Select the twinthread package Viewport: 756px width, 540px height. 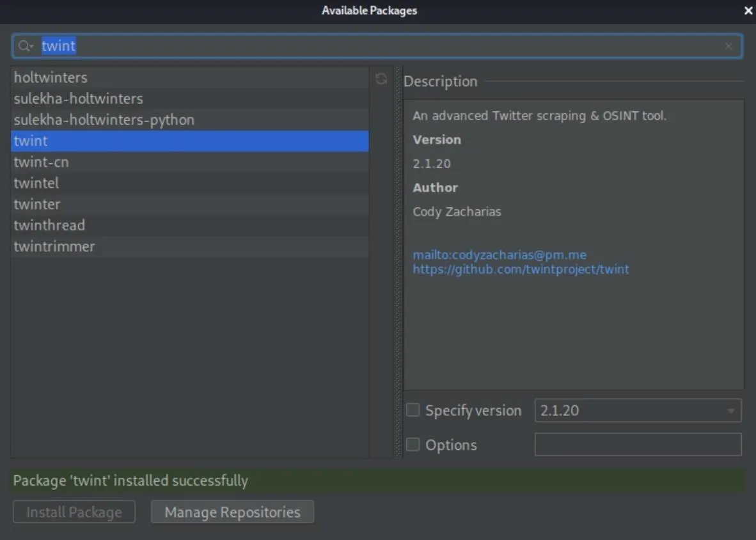(x=189, y=225)
